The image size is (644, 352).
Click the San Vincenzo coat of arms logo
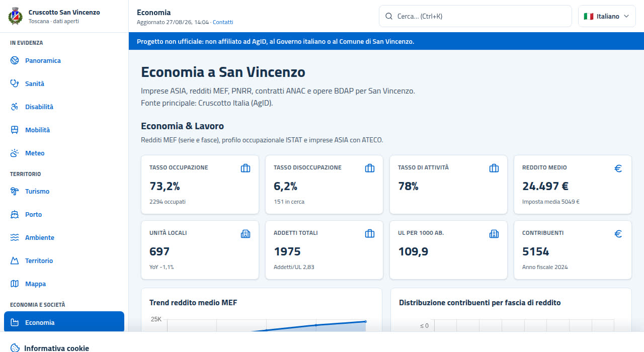point(16,16)
